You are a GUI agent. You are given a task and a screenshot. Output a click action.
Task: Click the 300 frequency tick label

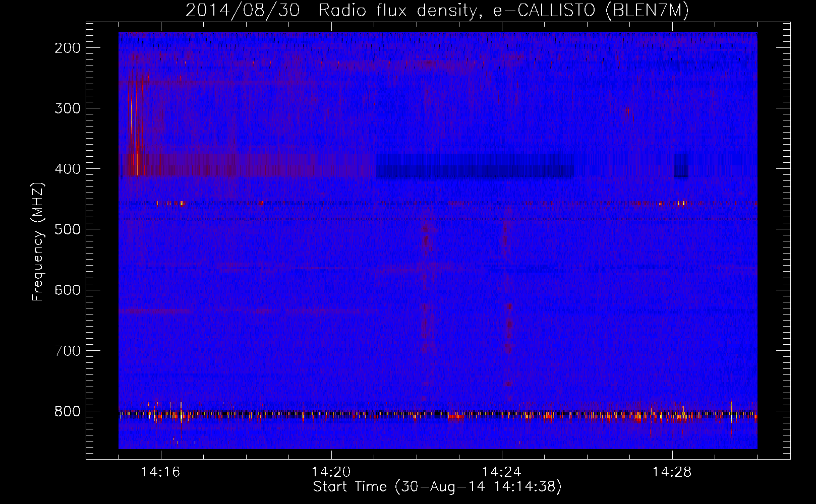point(68,108)
